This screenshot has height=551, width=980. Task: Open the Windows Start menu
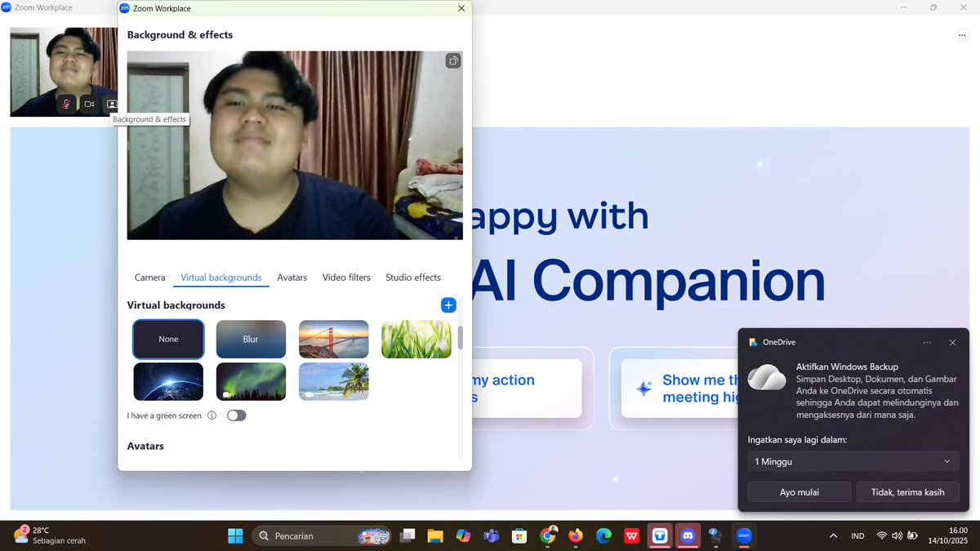[235, 536]
